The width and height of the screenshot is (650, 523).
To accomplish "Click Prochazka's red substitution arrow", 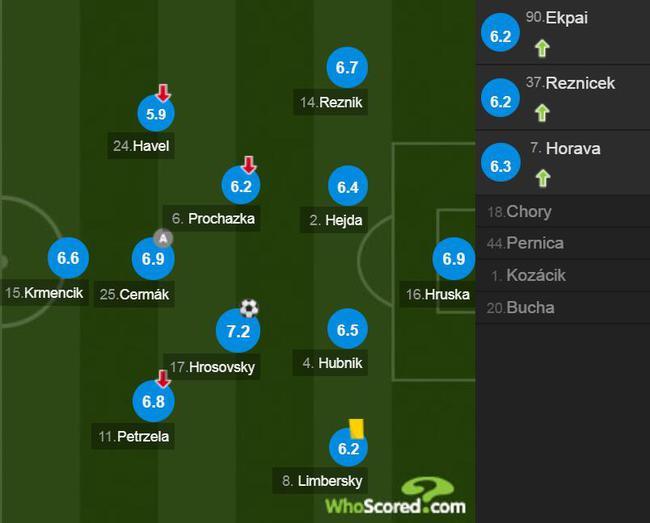I will (249, 165).
